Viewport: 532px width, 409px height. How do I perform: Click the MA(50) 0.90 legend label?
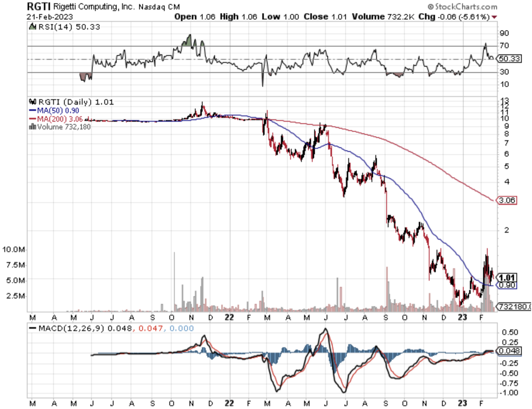pos(58,110)
